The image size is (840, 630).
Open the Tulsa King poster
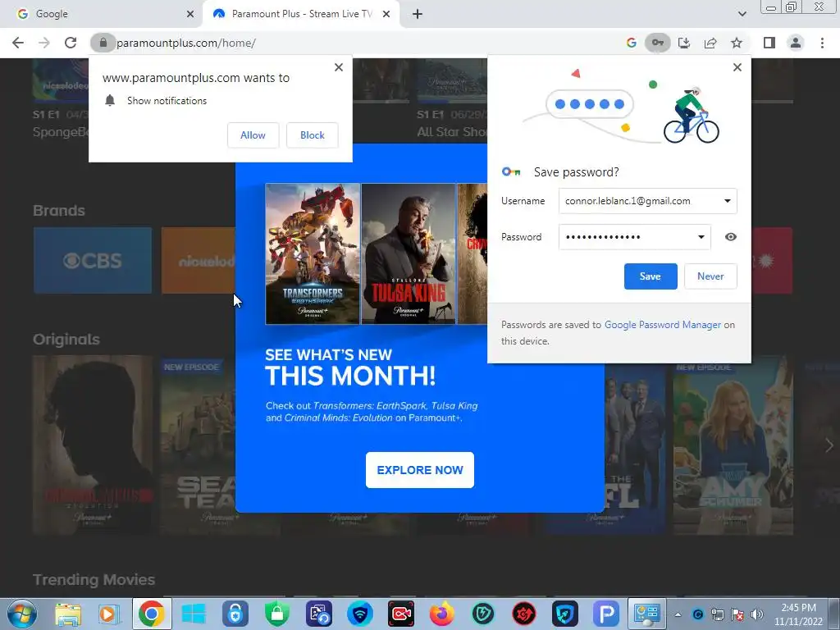[409, 254]
